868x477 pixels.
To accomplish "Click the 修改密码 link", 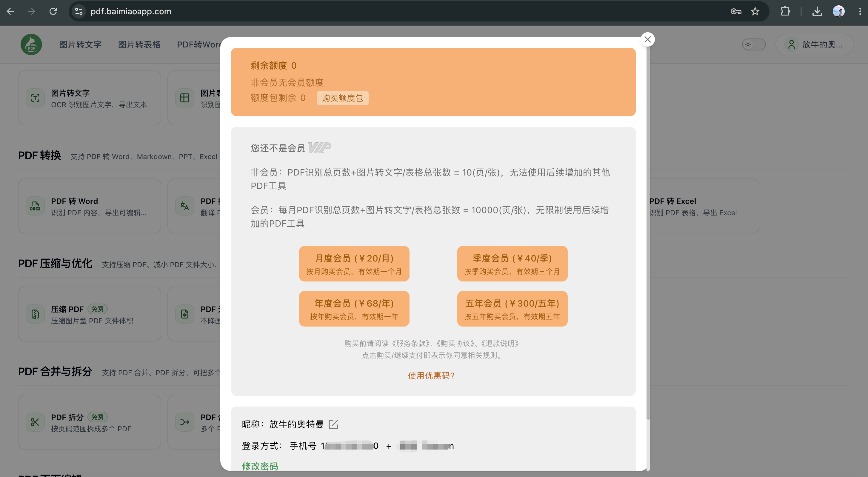I will click(x=260, y=466).
